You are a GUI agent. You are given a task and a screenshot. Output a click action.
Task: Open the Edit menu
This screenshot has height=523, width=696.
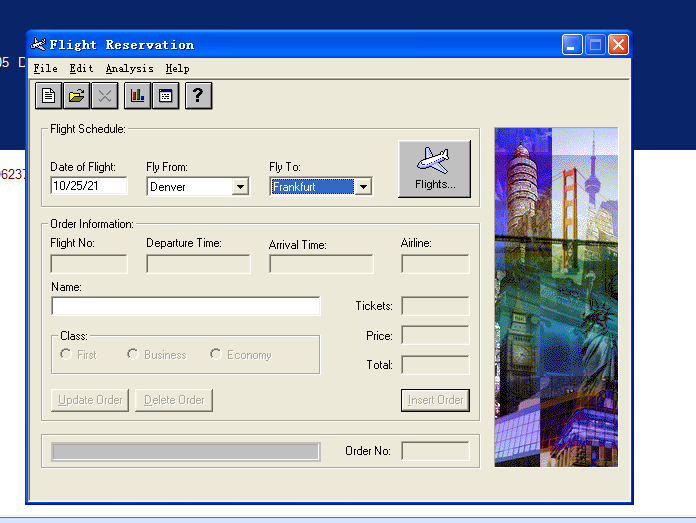click(81, 69)
